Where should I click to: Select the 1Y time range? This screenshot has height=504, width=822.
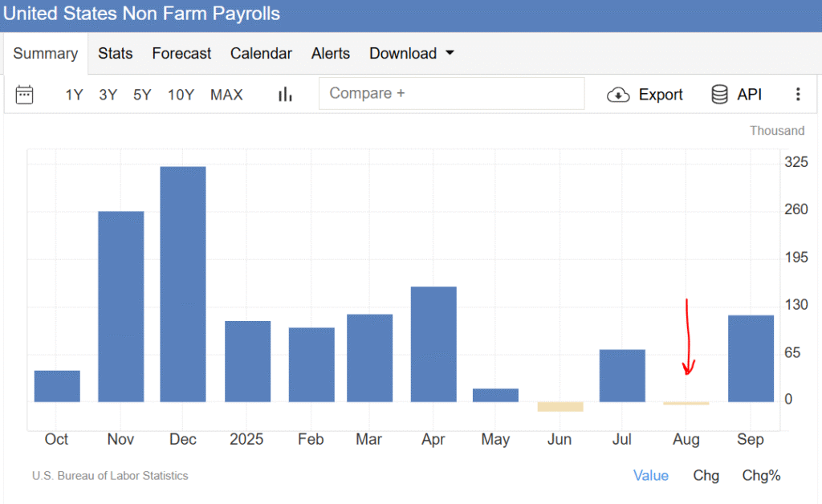(x=74, y=95)
